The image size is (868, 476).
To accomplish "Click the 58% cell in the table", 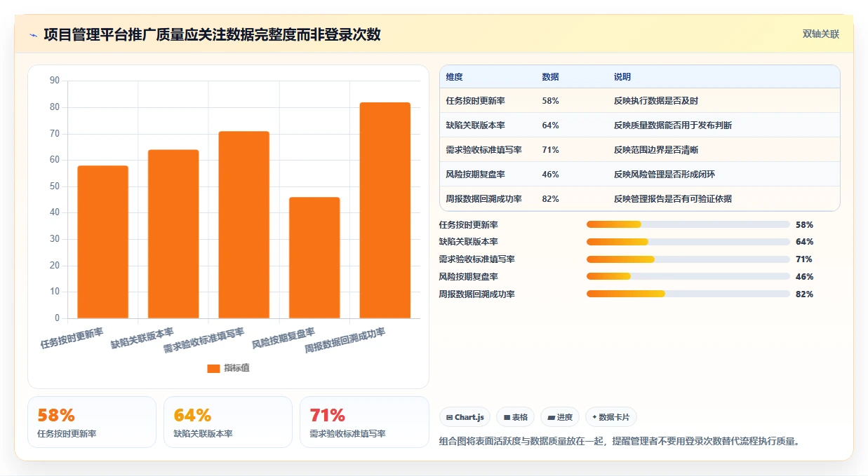I will click(551, 101).
